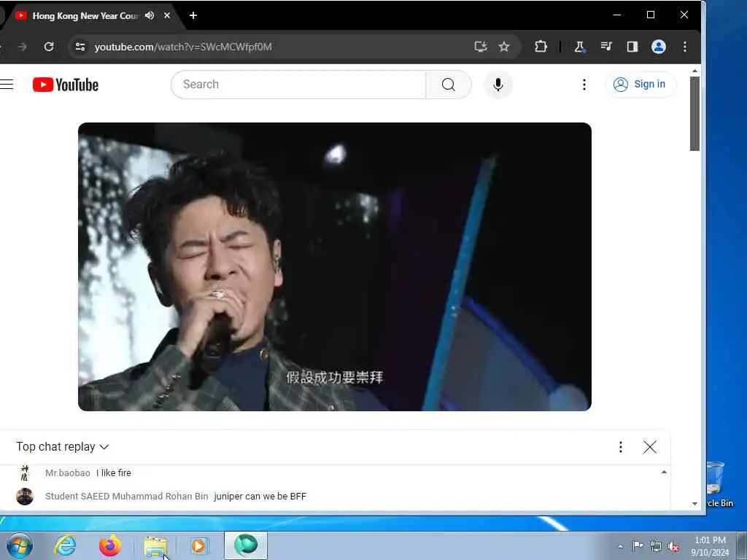
Task: Reload the page with the refresh icon
Action: coord(49,47)
